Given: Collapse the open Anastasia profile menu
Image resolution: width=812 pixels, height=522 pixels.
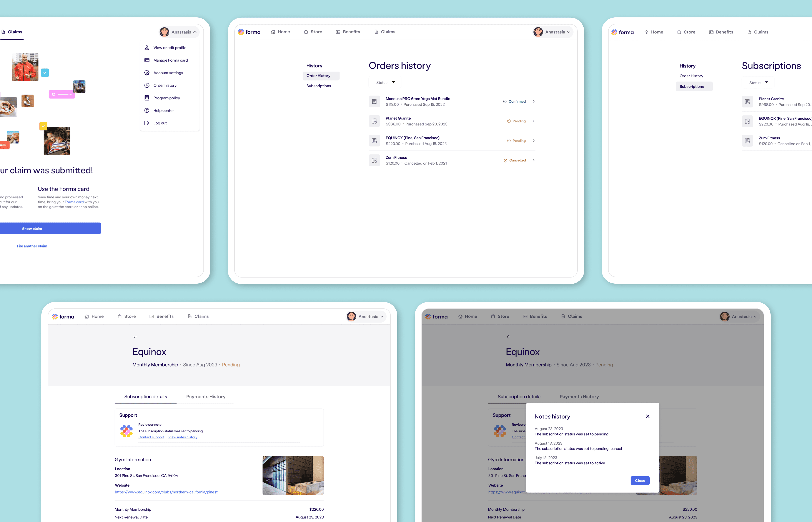Looking at the screenshot, I should (179, 32).
